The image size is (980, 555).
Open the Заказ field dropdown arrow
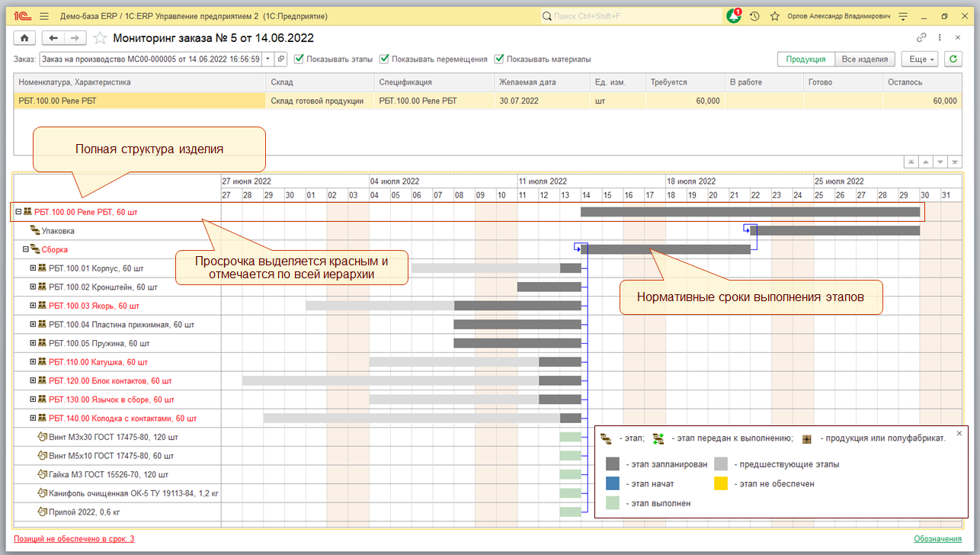267,59
